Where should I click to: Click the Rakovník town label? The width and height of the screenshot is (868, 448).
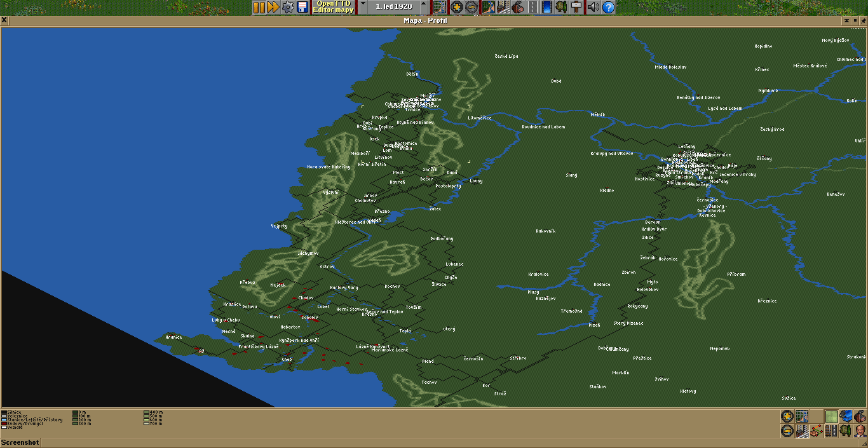(x=545, y=231)
